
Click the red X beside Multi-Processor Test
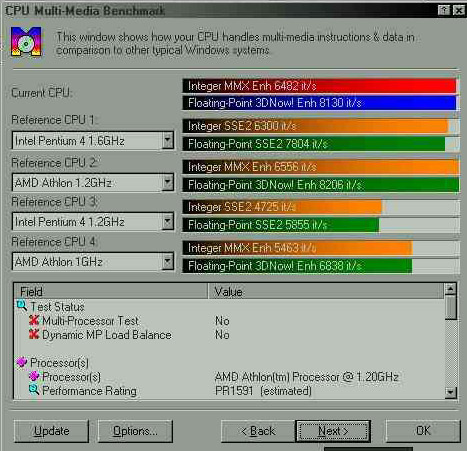tap(34, 320)
